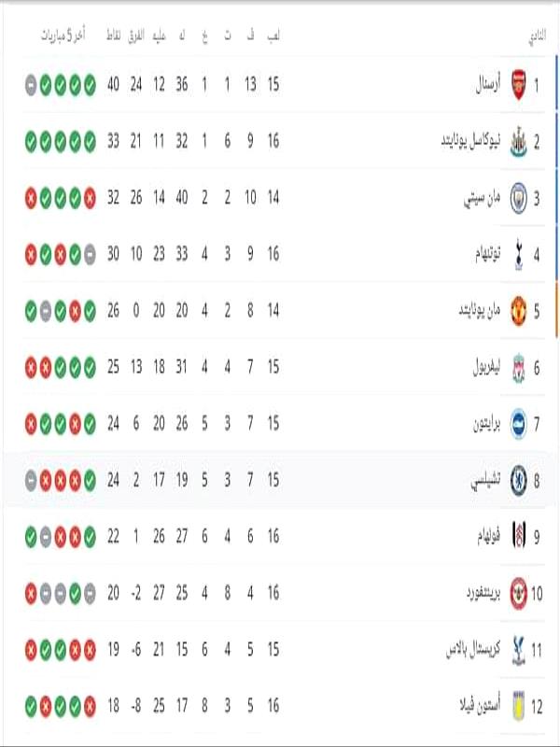Open the ليفربول team name link
This screenshot has height=747, width=560.
[x=486, y=367]
